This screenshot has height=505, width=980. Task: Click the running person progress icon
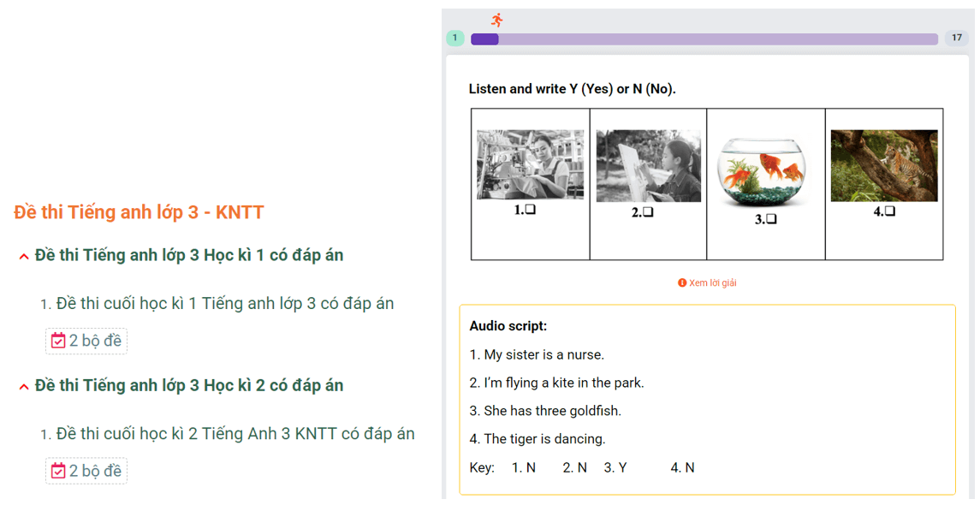[497, 20]
